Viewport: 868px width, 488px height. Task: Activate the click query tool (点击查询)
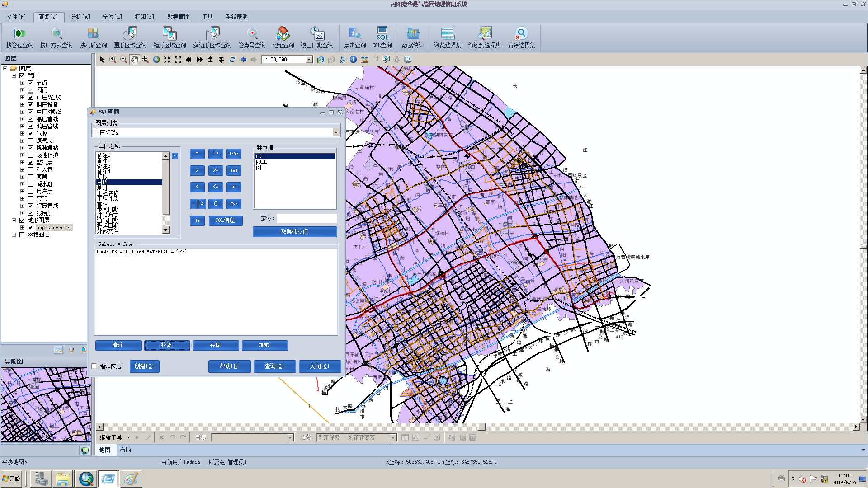click(355, 38)
